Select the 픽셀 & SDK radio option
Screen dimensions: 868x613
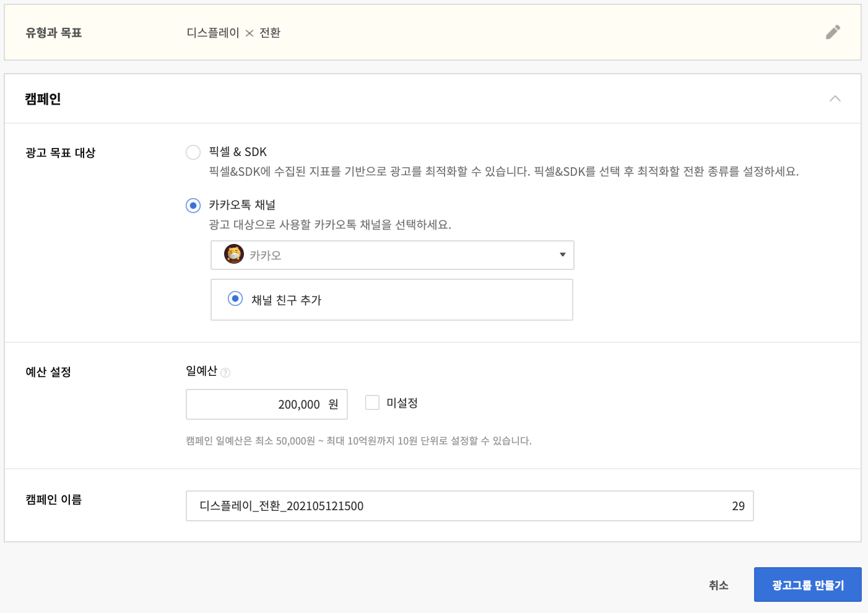(193, 152)
